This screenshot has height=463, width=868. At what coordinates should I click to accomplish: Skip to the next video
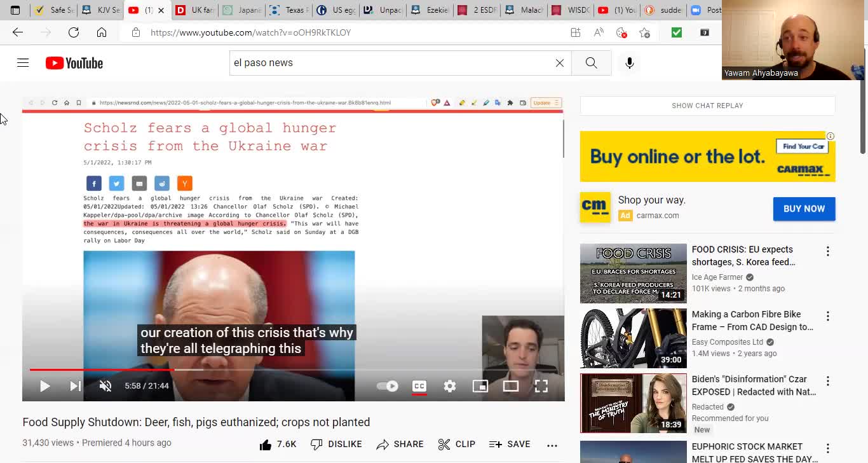coord(75,386)
